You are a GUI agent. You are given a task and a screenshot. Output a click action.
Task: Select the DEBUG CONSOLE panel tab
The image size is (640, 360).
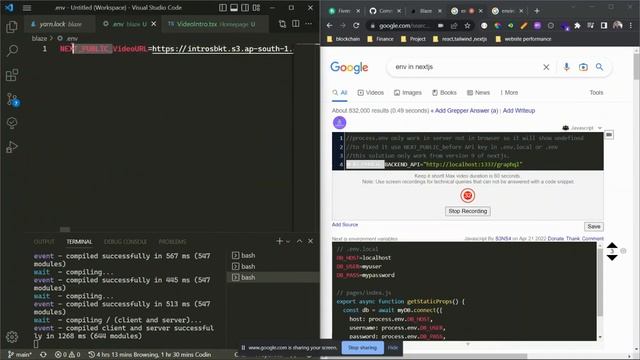point(125,242)
